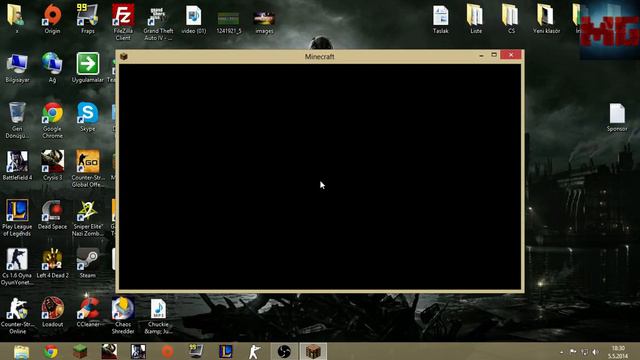Open File Explorer from the taskbar
The image size is (640, 360).
pyautogui.click(x=21, y=352)
